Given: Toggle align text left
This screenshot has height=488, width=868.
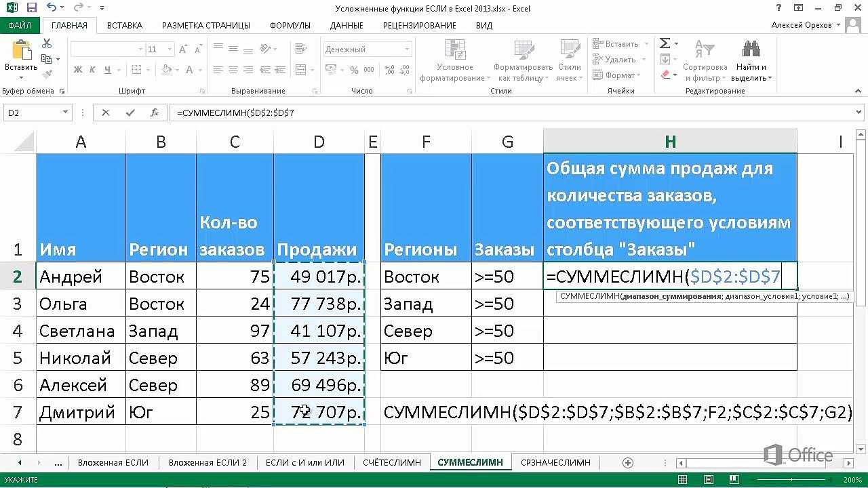Looking at the screenshot, I should pos(218,69).
